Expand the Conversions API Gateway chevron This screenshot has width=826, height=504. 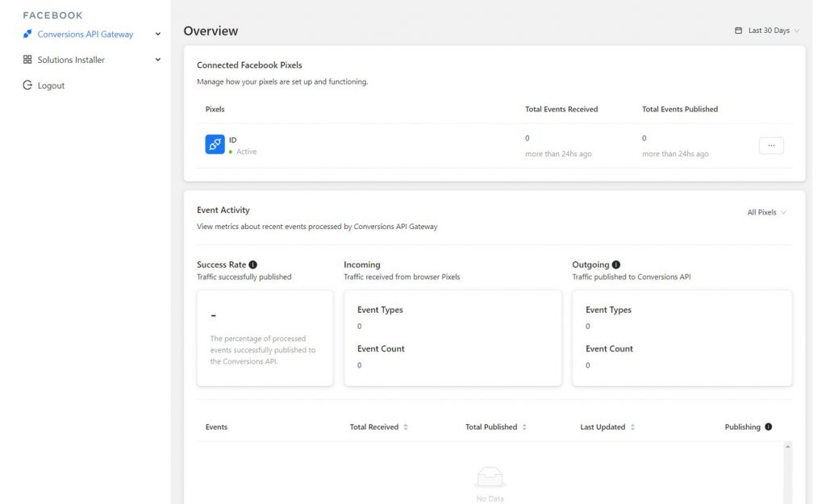point(158,35)
